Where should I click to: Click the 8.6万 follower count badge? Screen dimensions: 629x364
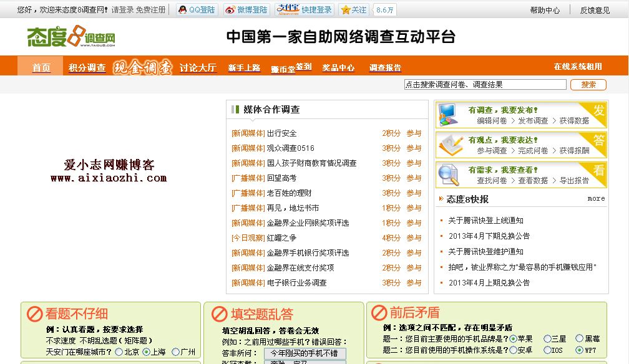[384, 10]
